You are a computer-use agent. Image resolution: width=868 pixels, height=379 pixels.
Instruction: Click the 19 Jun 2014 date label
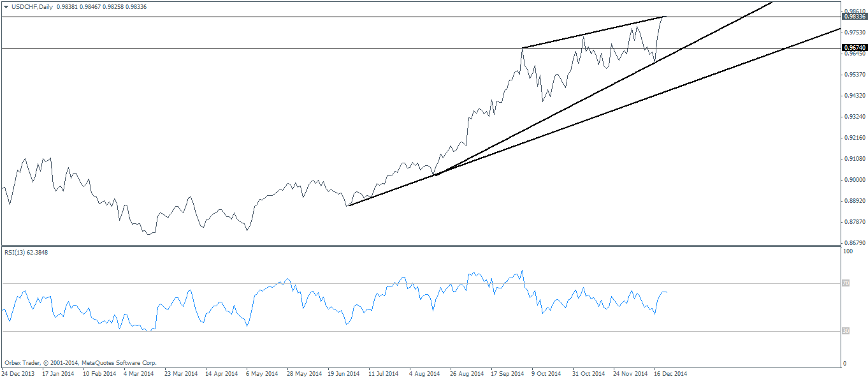pyautogui.click(x=344, y=373)
